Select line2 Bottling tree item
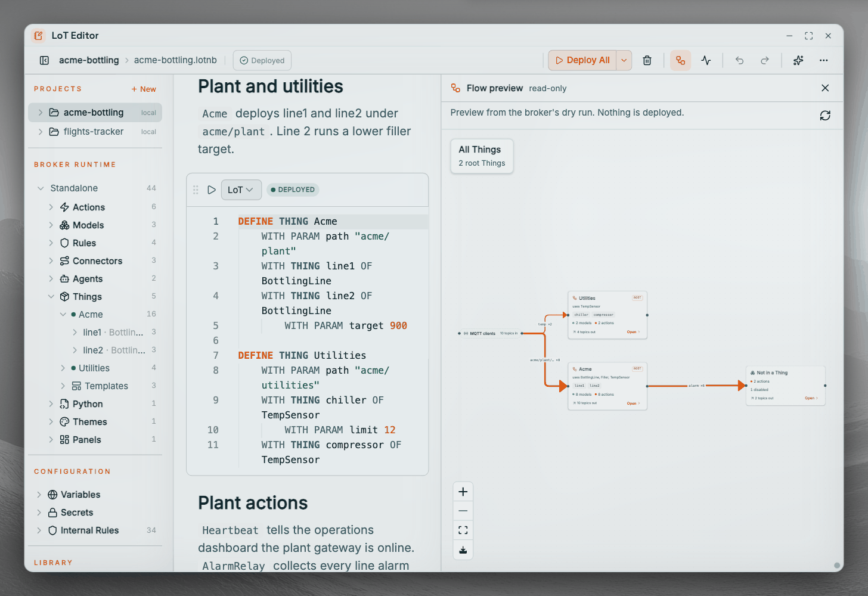868x596 pixels. (x=113, y=350)
